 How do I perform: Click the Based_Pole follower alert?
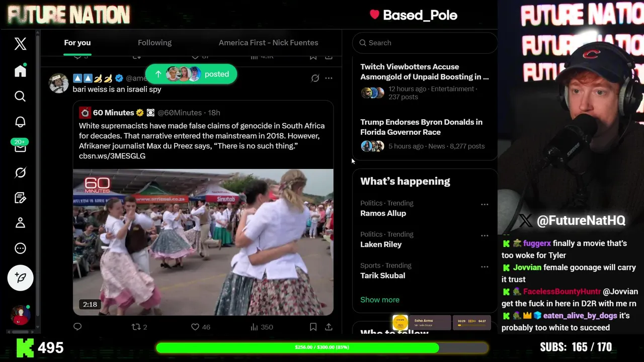coord(414,15)
